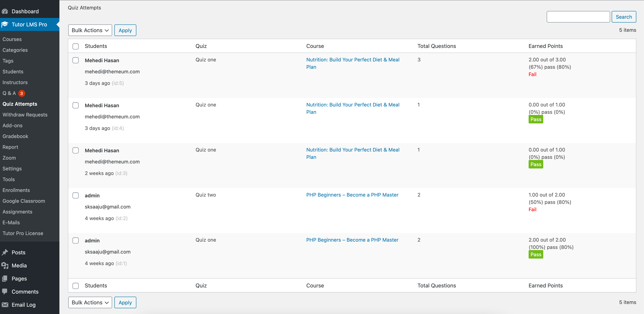Check the Mehedi Hasan attempt id:4 checkbox

(76, 105)
